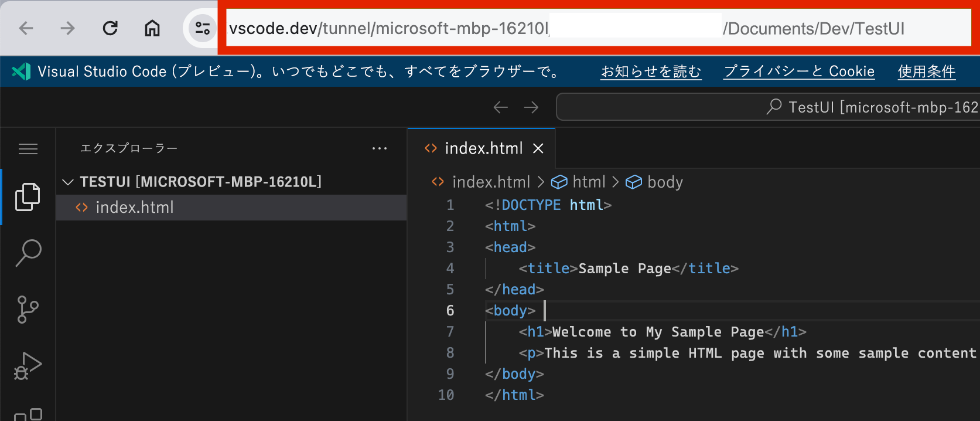This screenshot has height=421, width=980.
Task: Click the TestUI command center search box
Action: [768, 107]
